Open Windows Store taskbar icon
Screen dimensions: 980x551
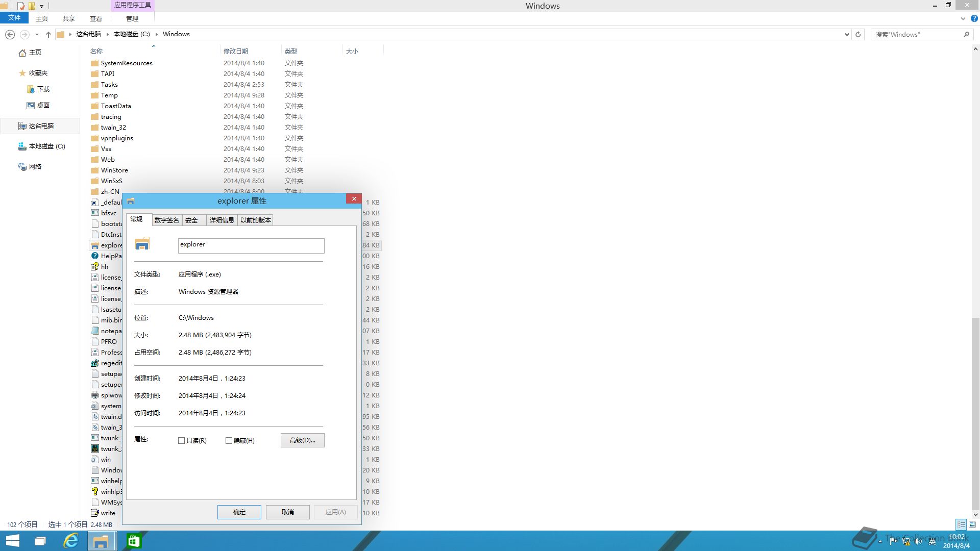(x=134, y=541)
